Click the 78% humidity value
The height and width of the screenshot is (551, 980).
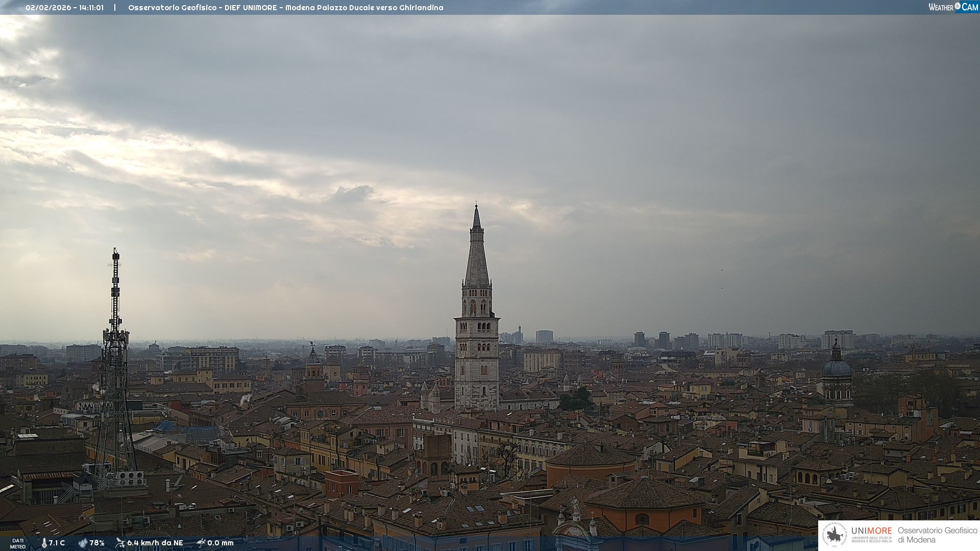97,543
